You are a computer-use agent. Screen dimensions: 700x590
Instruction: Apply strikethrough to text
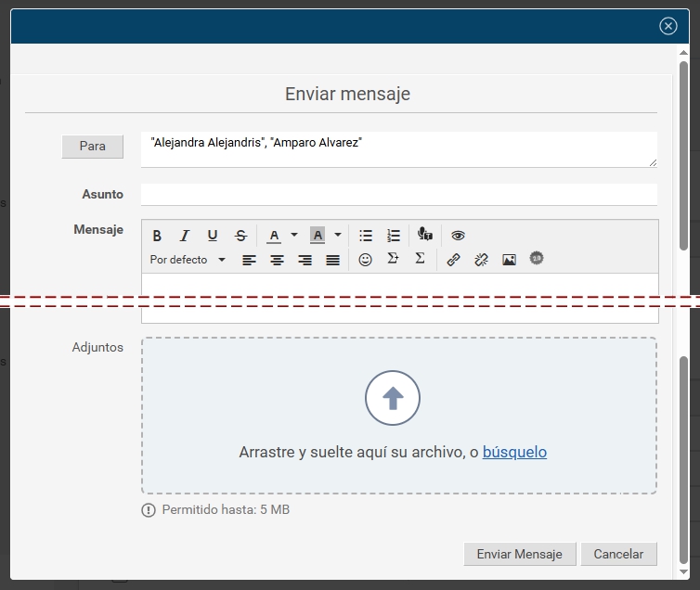[240, 236]
